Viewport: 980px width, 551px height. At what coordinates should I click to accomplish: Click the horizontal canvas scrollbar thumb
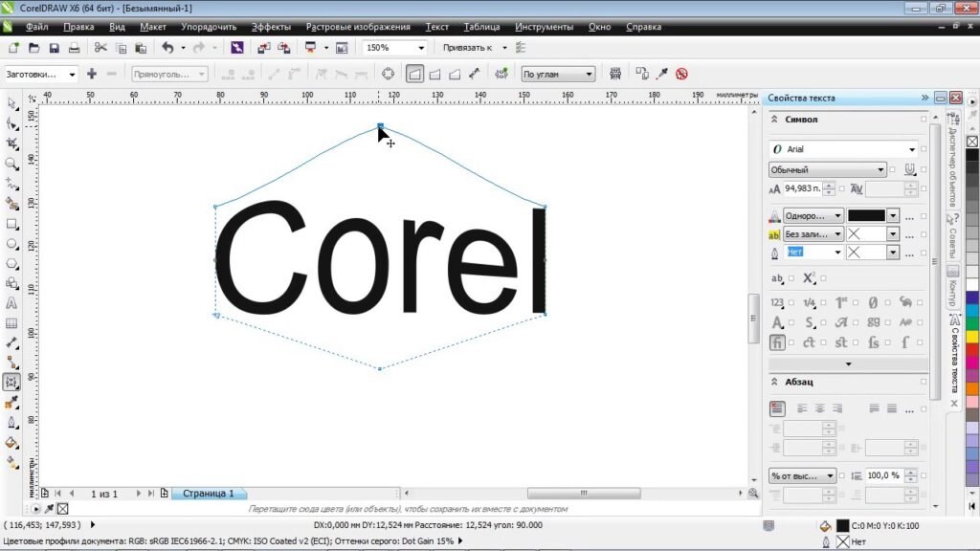pyautogui.click(x=584, y=494)
